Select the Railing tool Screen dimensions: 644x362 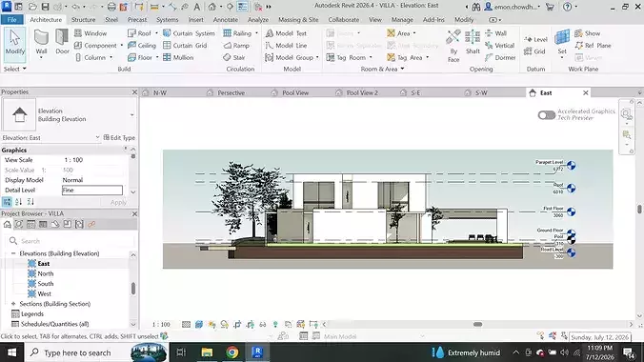237,33
